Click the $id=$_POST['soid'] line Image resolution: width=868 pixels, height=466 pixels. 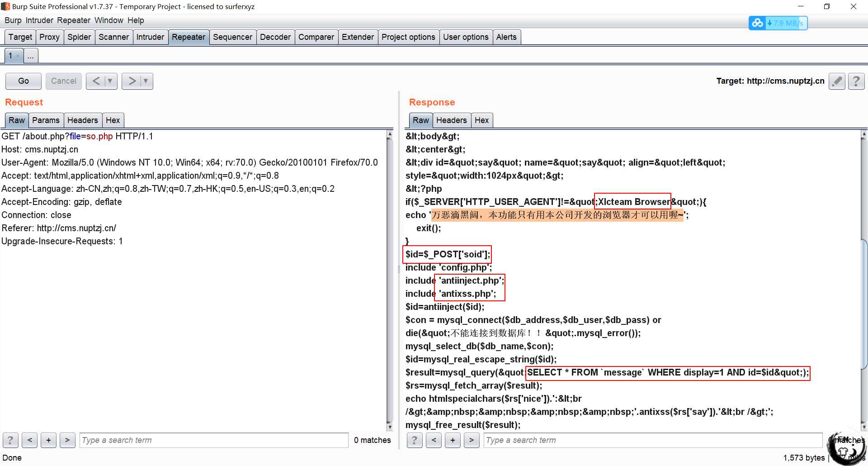[x=448, y=254]
